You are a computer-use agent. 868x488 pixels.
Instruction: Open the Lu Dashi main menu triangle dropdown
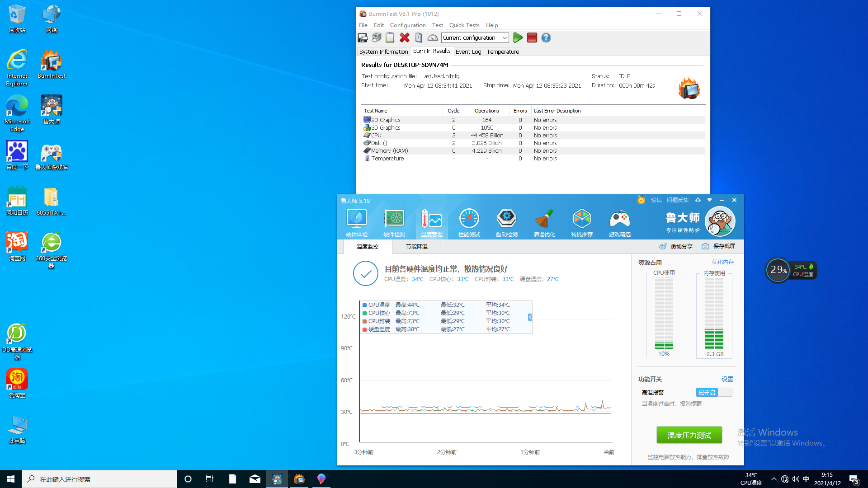click(709, 200)
